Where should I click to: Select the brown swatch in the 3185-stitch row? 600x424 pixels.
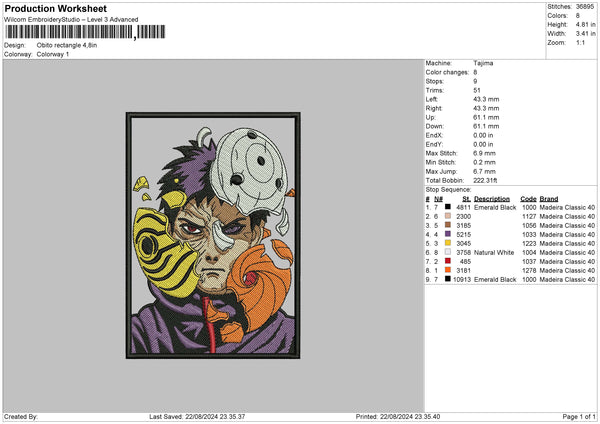447,225
